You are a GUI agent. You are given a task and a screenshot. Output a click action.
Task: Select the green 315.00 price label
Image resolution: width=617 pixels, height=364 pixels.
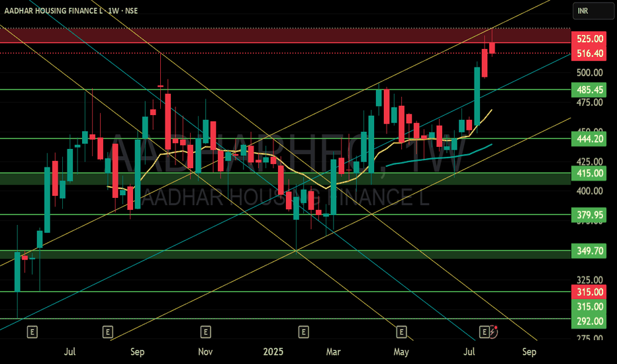coord(589,307)
